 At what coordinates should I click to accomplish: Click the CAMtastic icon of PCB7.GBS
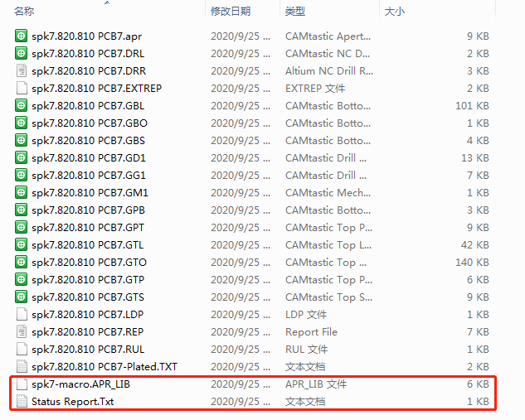[x=21, y=140]
